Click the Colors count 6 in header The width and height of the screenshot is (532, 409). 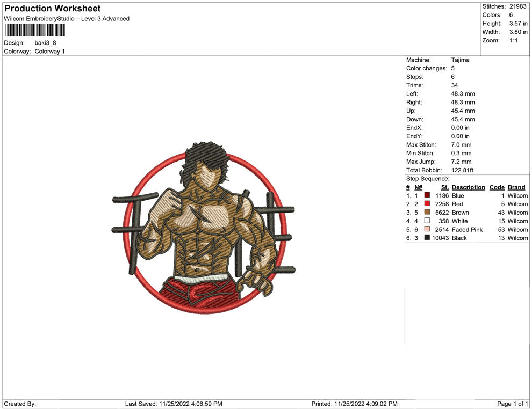511,15
